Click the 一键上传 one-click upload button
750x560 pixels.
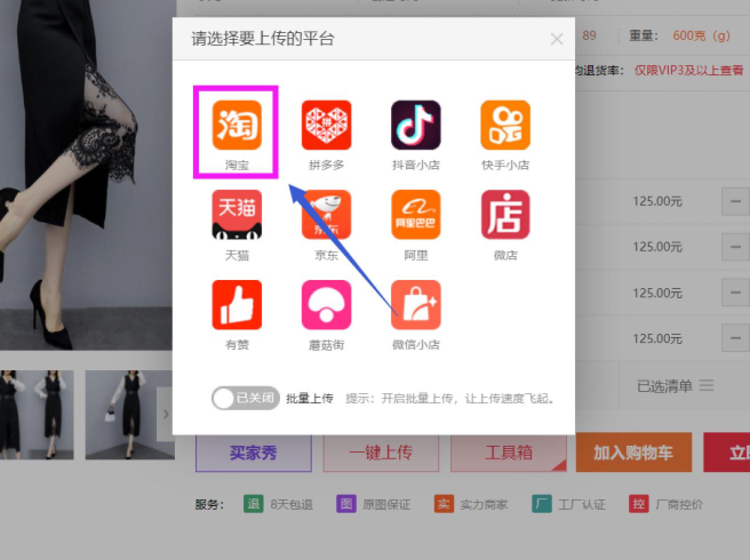(x=381, y=453)
